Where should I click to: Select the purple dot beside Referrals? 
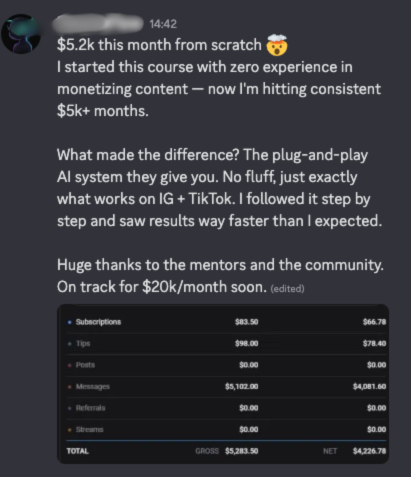click(x=69, y=408)
